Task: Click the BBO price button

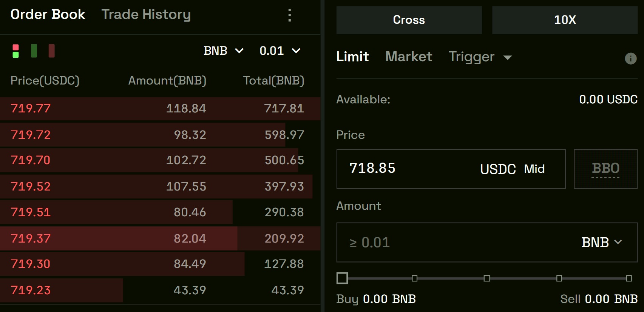Action: [x=605, y=169]
